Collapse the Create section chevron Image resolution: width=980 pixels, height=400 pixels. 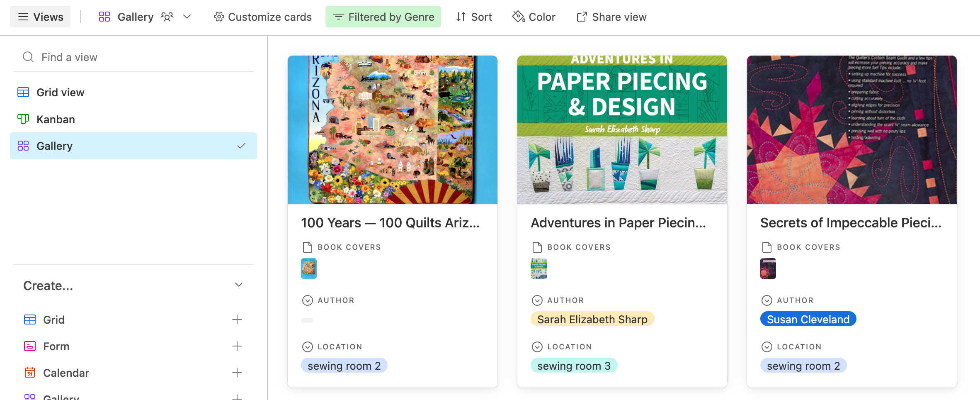(238, 285)
